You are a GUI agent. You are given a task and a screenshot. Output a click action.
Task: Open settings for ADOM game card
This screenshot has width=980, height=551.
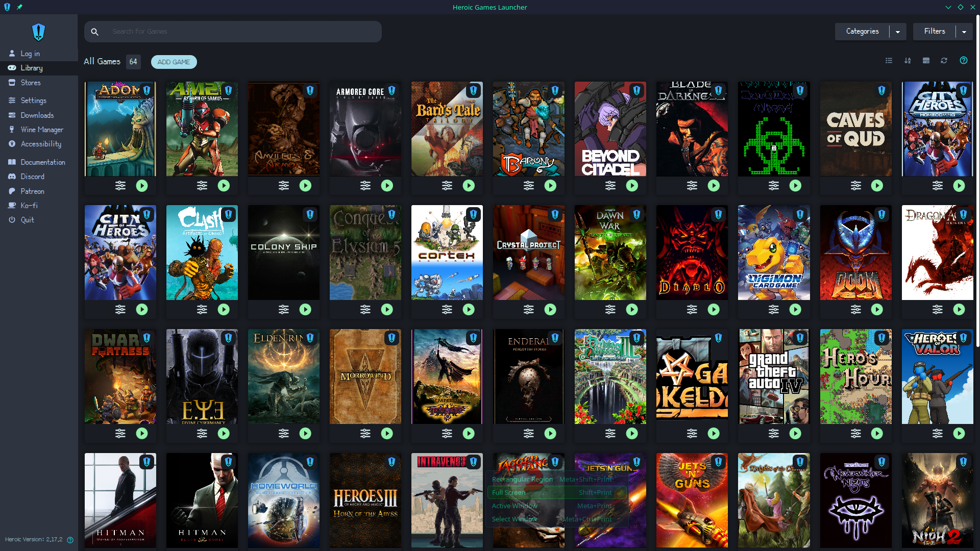[x=120, y=186]
